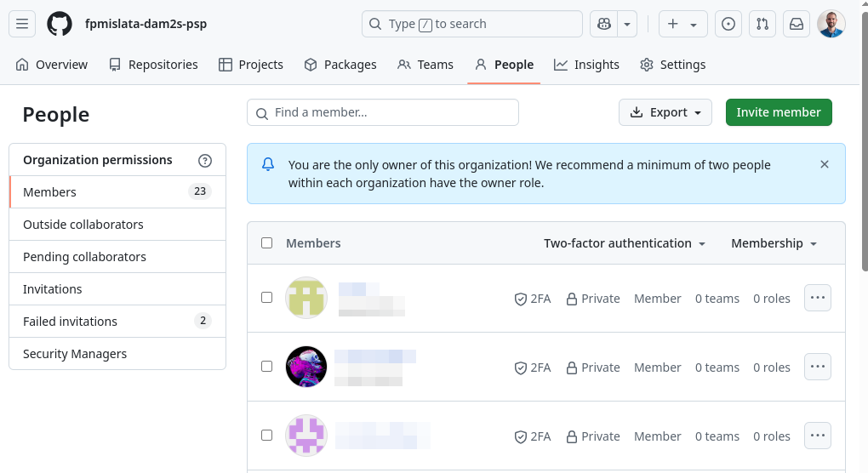The width and height of the screenshot is (868, 473).
Task: Open the Export dropdown
Action: coord(665,112)
